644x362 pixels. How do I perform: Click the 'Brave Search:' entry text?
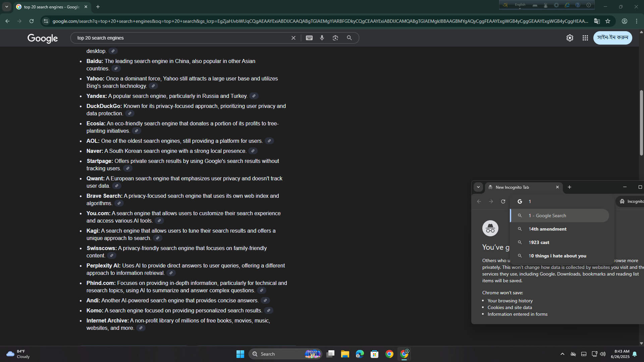(104, 196)
